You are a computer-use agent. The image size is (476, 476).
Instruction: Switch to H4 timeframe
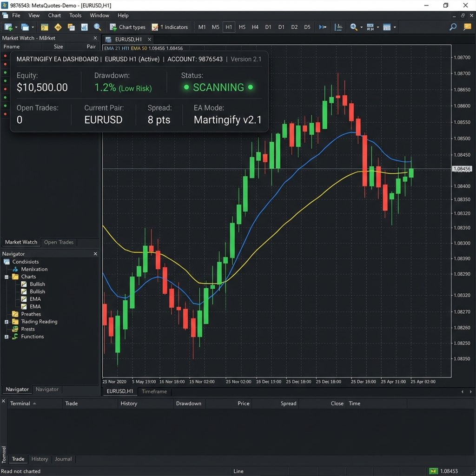[255, 27]
